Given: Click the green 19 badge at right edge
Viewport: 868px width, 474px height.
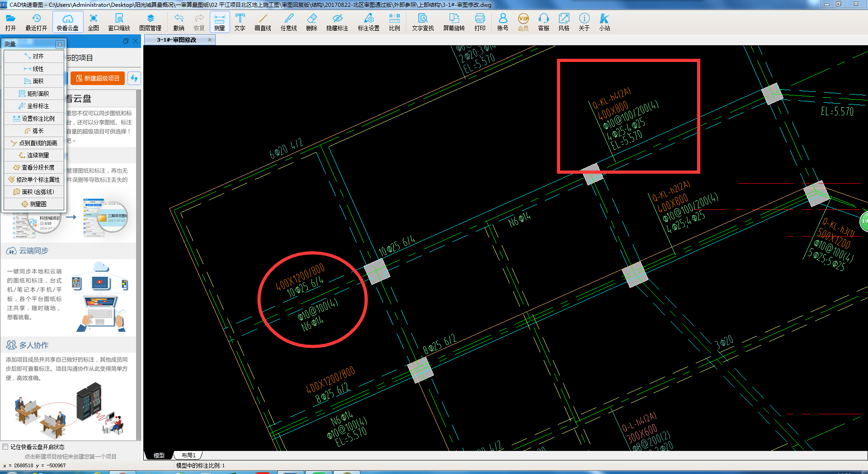Looking at the screenshot, I should coord(863,221).
